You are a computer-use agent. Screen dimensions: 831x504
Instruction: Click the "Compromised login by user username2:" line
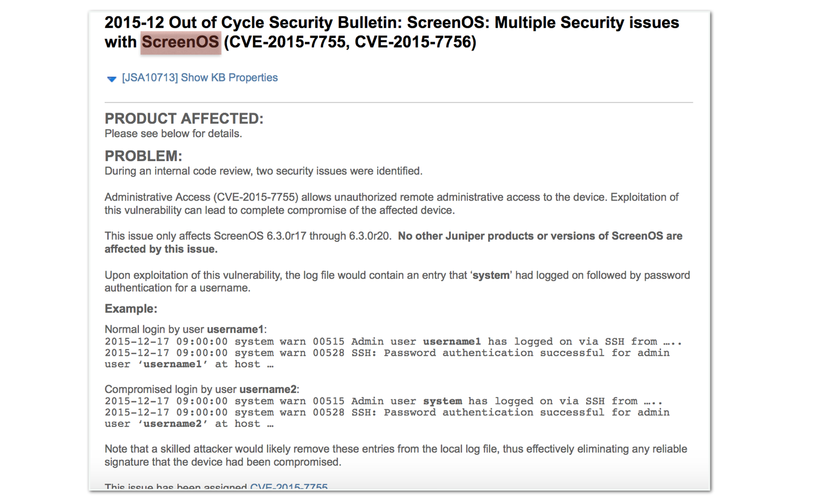[202, 389]
